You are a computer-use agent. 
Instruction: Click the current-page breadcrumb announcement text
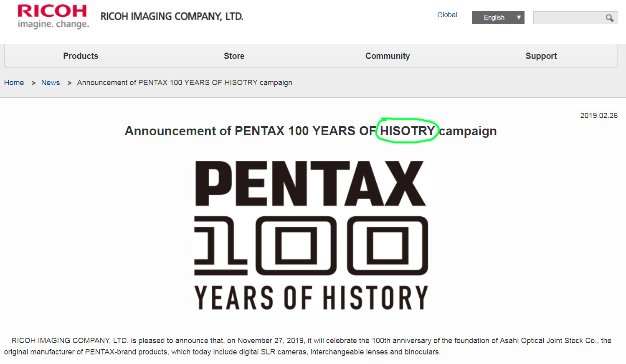184,83
